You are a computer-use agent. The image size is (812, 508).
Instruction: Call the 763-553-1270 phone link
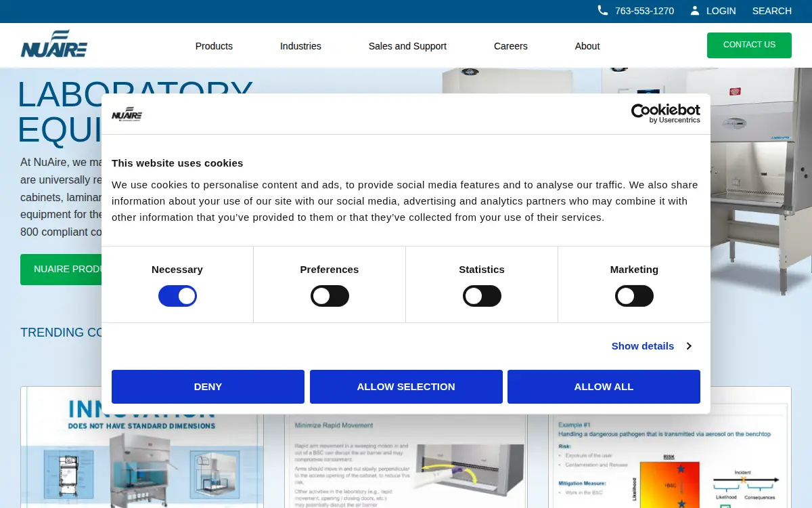644,11
